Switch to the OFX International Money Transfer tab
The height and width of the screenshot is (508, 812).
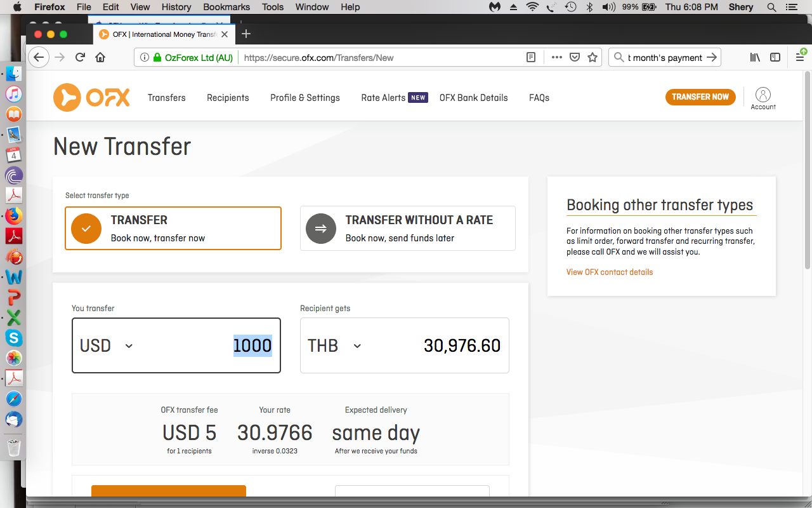coord(164,34)
